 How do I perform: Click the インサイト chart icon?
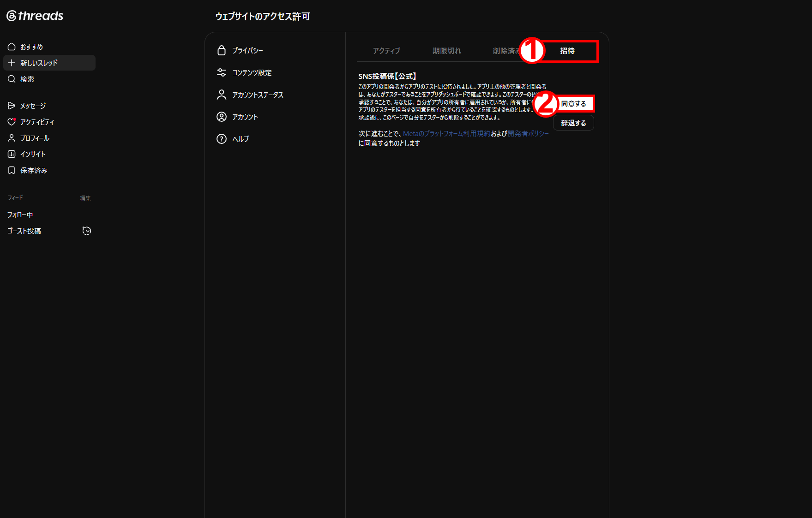click(x=12, y=154)
